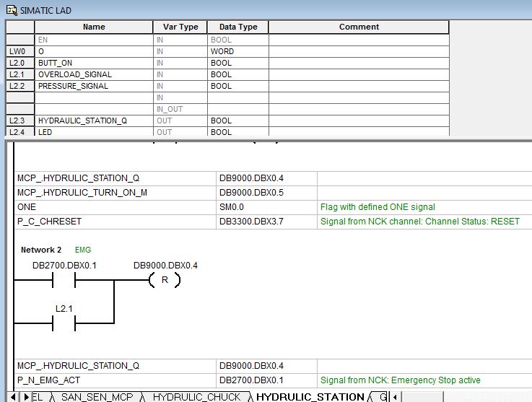Select the P_N_EMG_ACT symbol row

(115, 380)
